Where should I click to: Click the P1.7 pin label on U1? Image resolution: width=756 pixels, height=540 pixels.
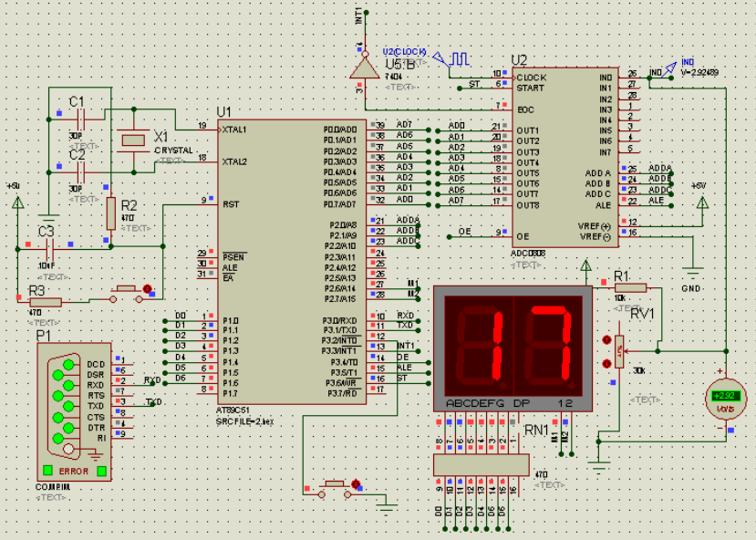pos(230,394)
